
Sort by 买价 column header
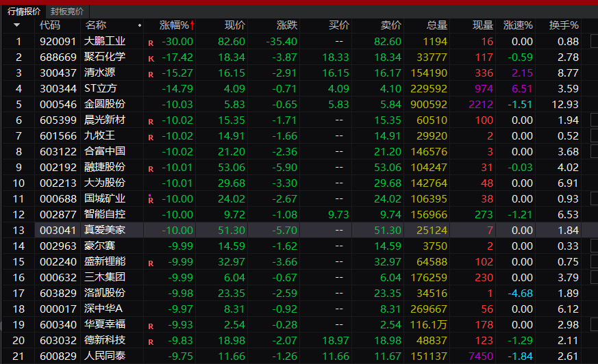coord(338,25)
